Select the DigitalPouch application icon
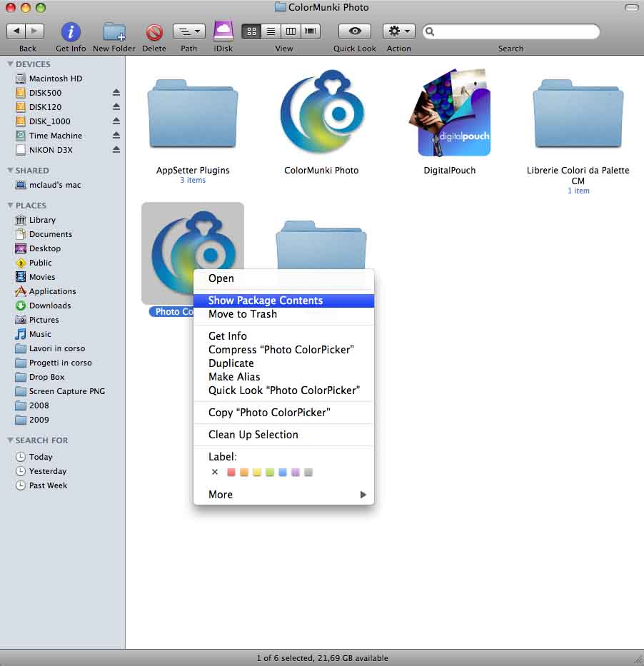644x666 pixels. [449, 112]
